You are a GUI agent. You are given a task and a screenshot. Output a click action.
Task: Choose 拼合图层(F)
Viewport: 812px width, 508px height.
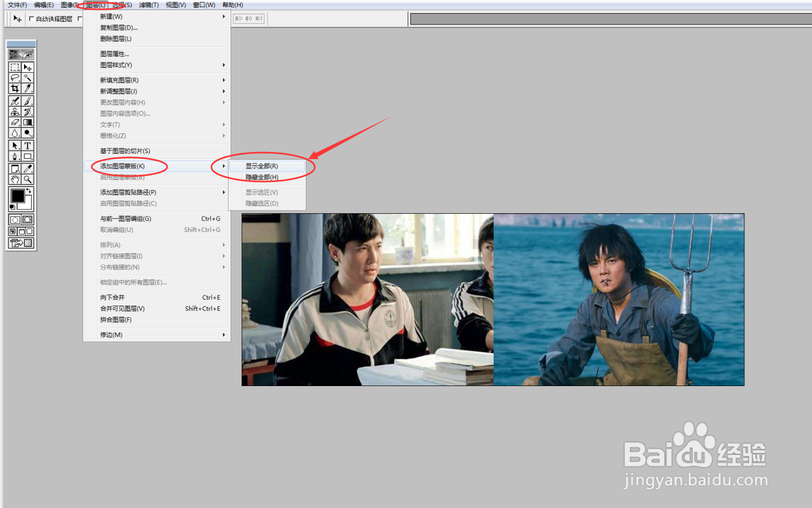pos(157,320)
